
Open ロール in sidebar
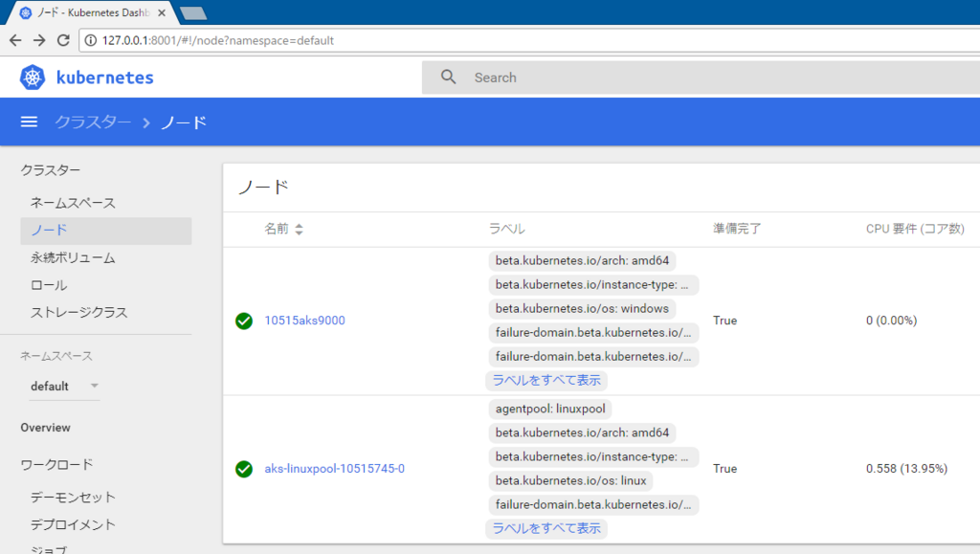click(49, 285)
